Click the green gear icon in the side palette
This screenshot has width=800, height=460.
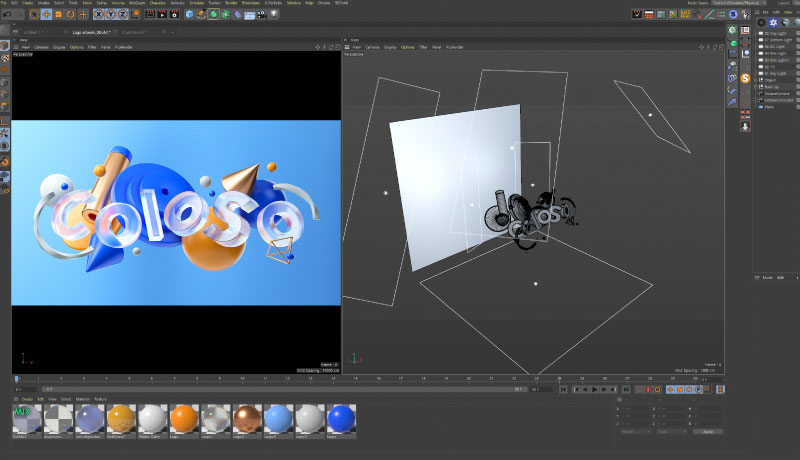click(733, 30)
